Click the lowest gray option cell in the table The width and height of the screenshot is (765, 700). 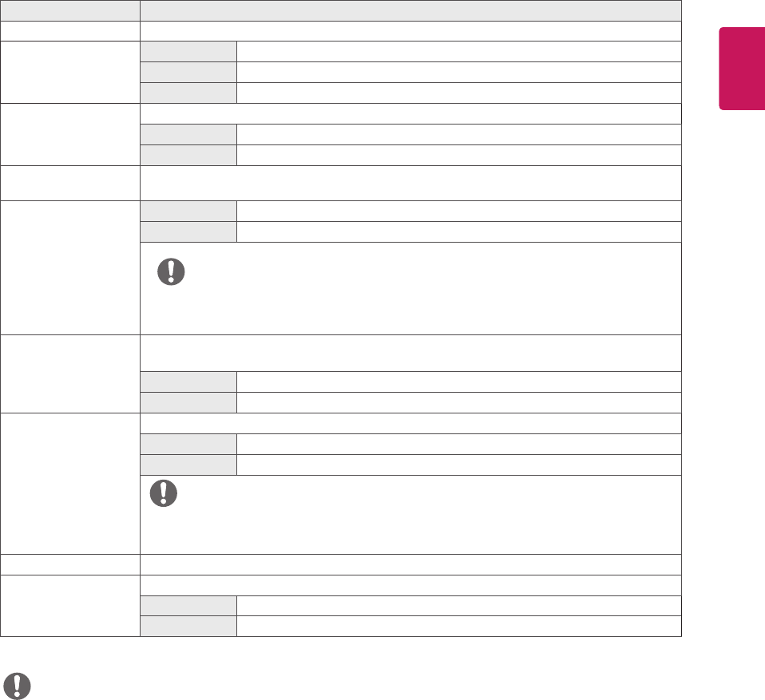[188, 626]
